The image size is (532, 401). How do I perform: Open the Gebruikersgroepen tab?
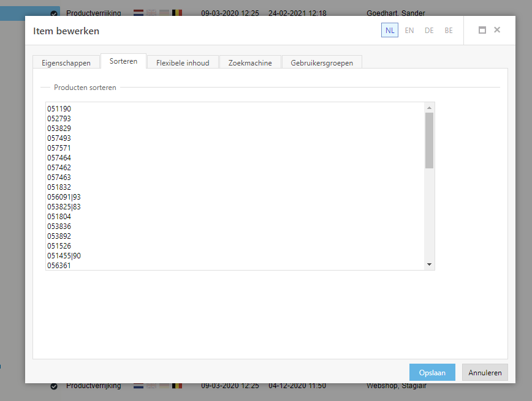point(322,62)
